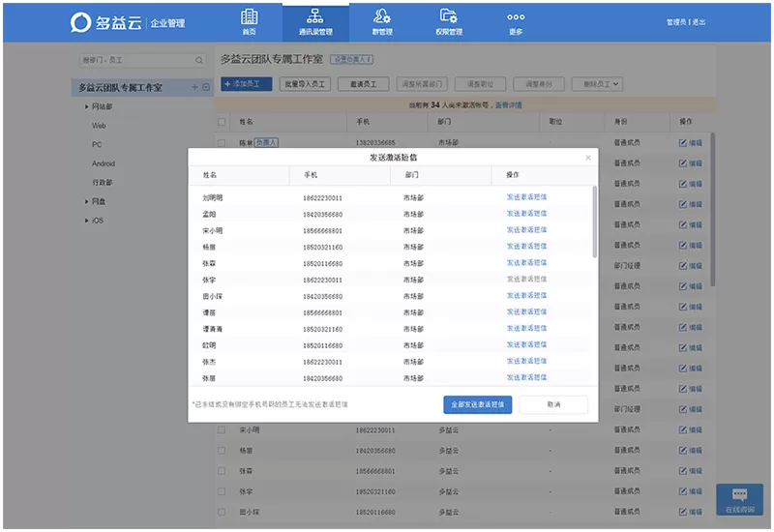Expand the 网站部 tree node arrow

tap(86, 106)
